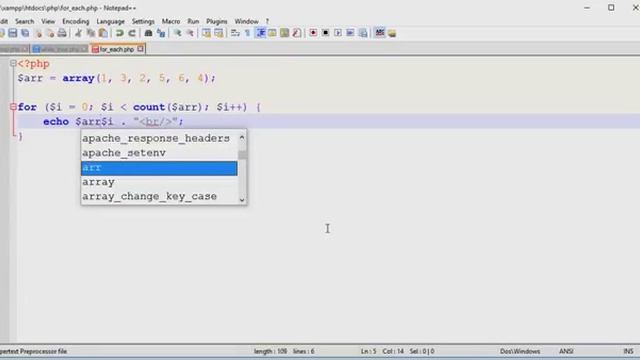Click the Paste clipboard toolbar icon
Screen dimensions: 640x360
[103, 33]
